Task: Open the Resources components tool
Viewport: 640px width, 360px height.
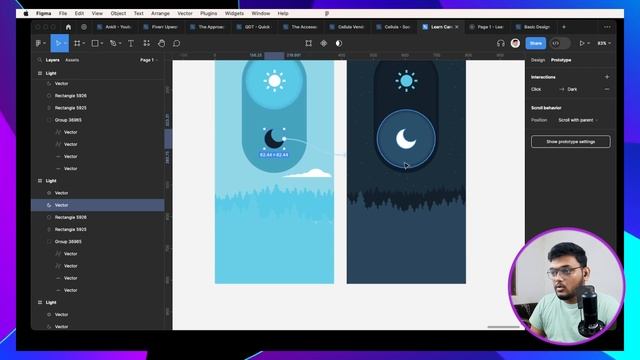Action: 147,43
